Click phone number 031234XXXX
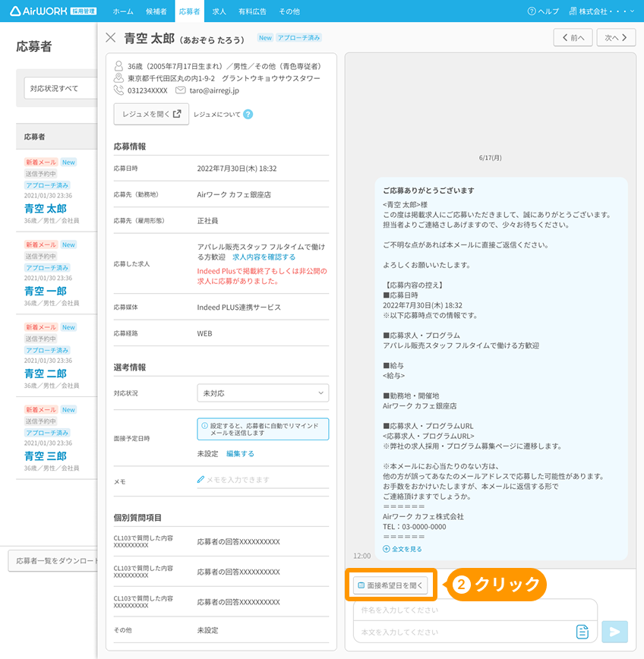The image size is (644, 659). [x=147, y=90]
